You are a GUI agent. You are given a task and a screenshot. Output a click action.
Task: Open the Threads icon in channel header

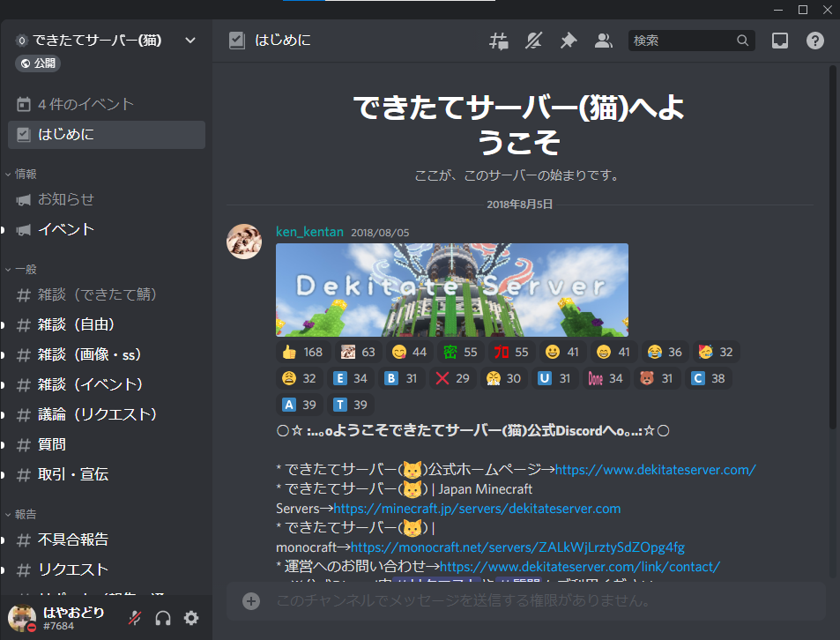(499, 41)
